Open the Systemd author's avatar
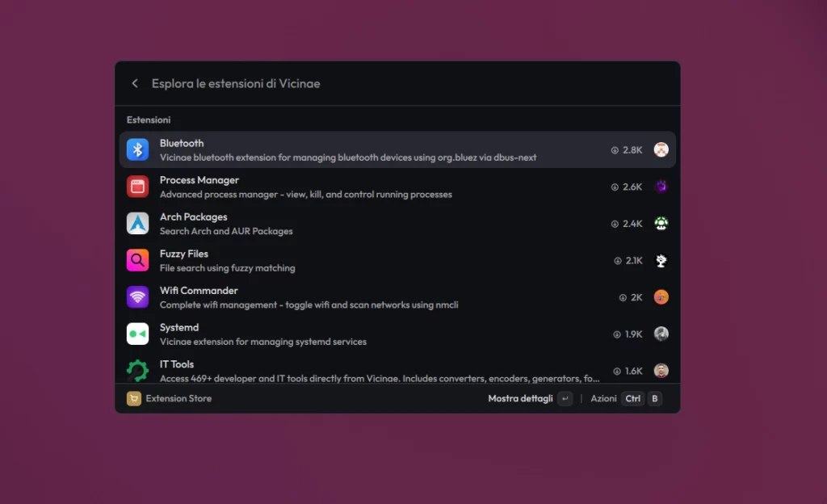Image resolution: width=827 pixels, height=504 pixels. (661, 334)
